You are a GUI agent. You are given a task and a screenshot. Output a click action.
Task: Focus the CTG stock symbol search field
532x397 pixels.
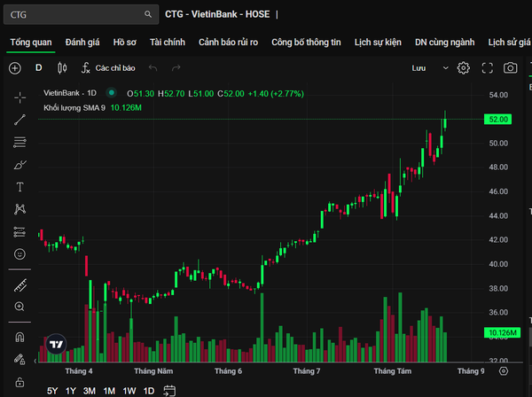(x=81, y=14)
